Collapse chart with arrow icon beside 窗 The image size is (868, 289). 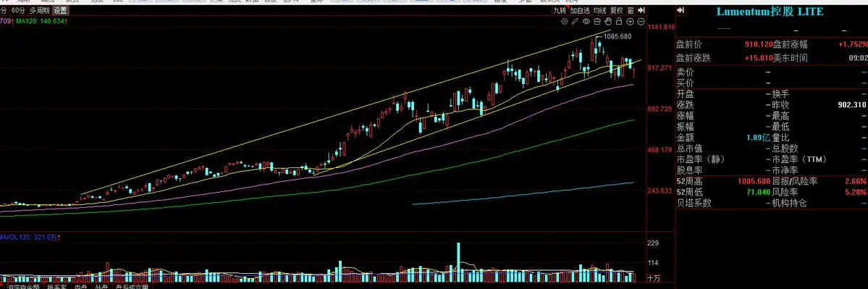[x=641, y=11]
